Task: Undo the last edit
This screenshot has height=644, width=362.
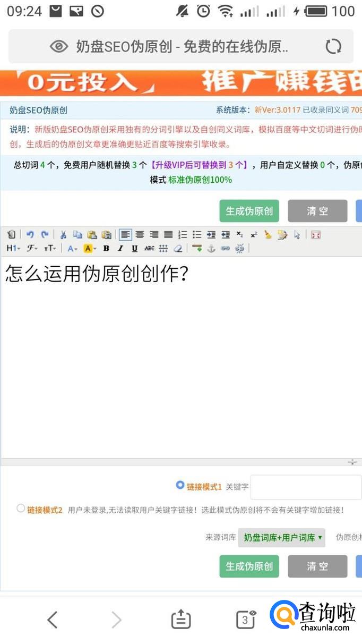Action: click(30, 234)
